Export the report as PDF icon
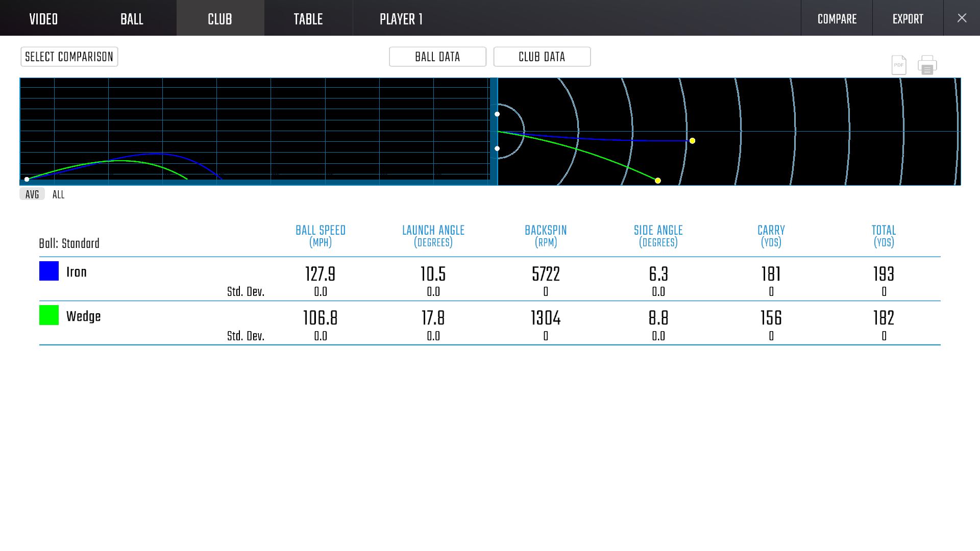The width and height of the screenshot is (980, 551). click(899, 65)
